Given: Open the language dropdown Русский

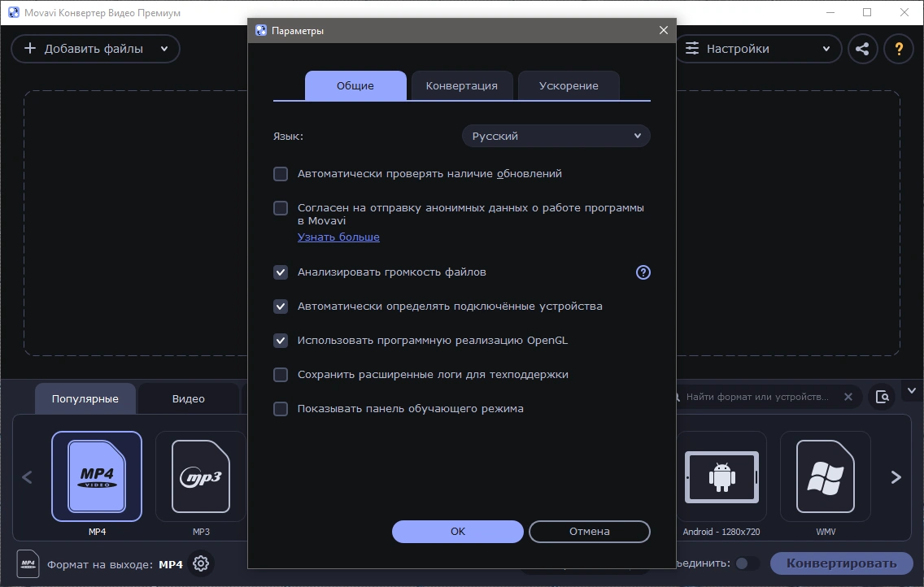Looking at the screenshot, I should click(x=556, y=136).
